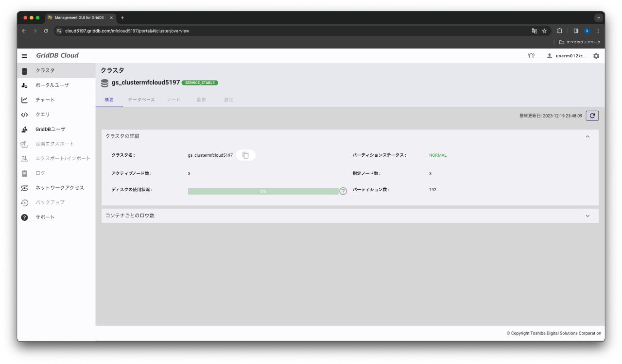This screenshot has height=364, width=622.
Task: Open settings gear icon in header
Action: click(596, 56)
